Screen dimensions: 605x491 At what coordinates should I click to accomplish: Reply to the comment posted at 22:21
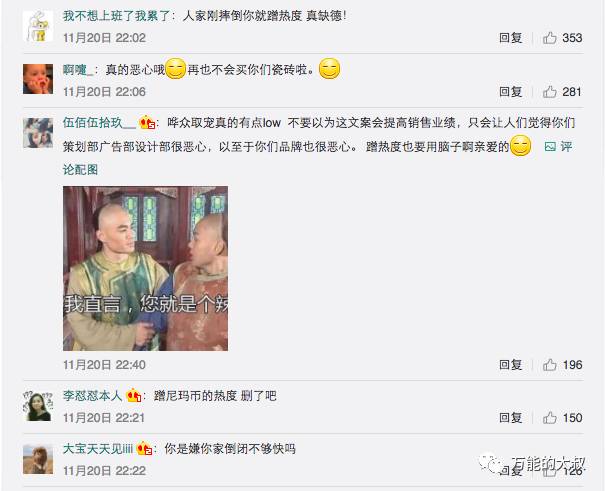tap(510, 418)
